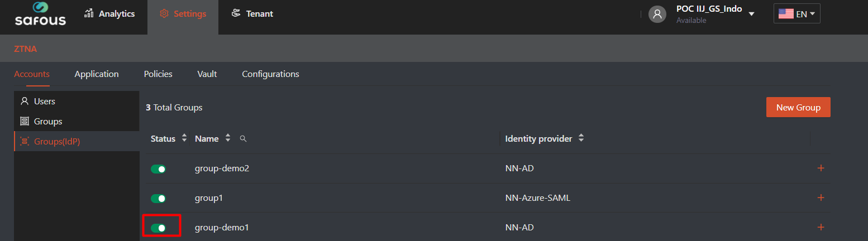Open the EN language selector
The image size is (868, 241).
pyautogui.click(x=797, y=14)
